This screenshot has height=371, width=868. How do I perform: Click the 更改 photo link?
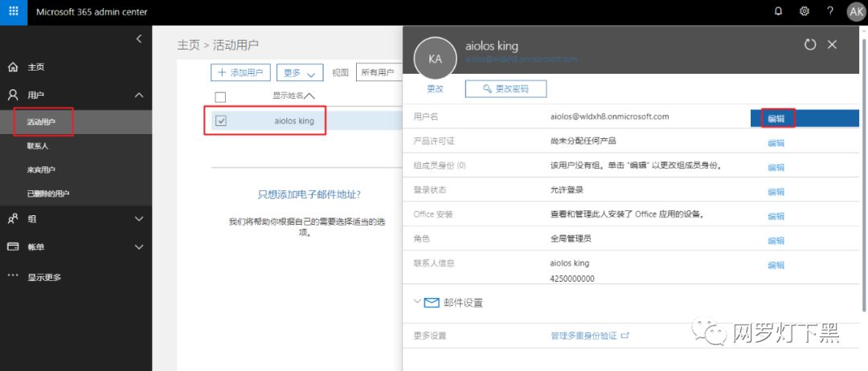point(435,88)
